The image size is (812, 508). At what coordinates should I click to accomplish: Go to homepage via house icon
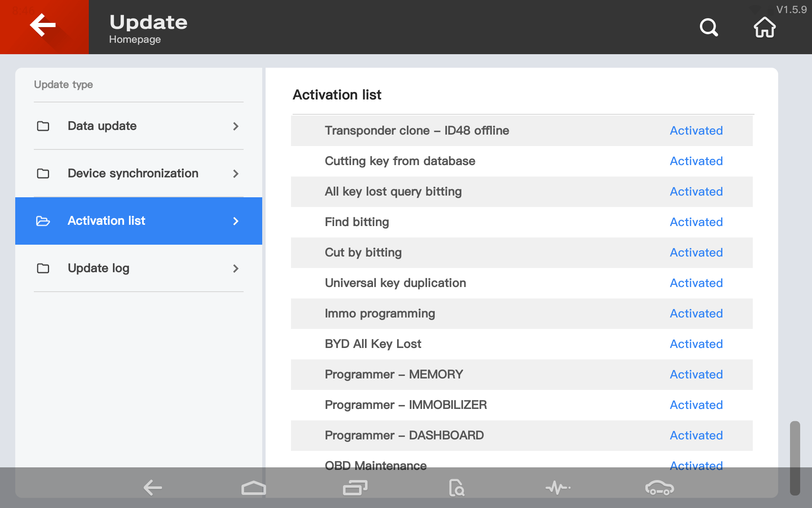[765, 28]
